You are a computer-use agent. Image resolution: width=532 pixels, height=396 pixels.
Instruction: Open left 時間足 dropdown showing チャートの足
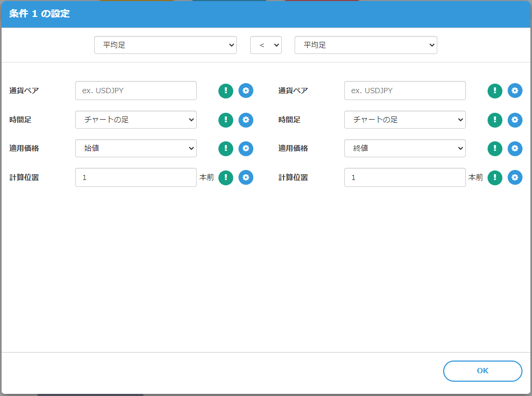pyautogui.click(x=135, y=120)
